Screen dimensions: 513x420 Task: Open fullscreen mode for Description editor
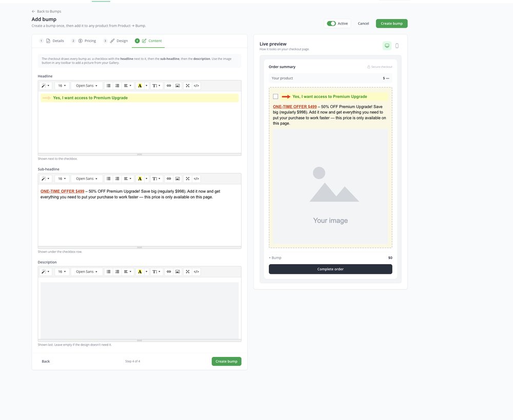(187, 271)
